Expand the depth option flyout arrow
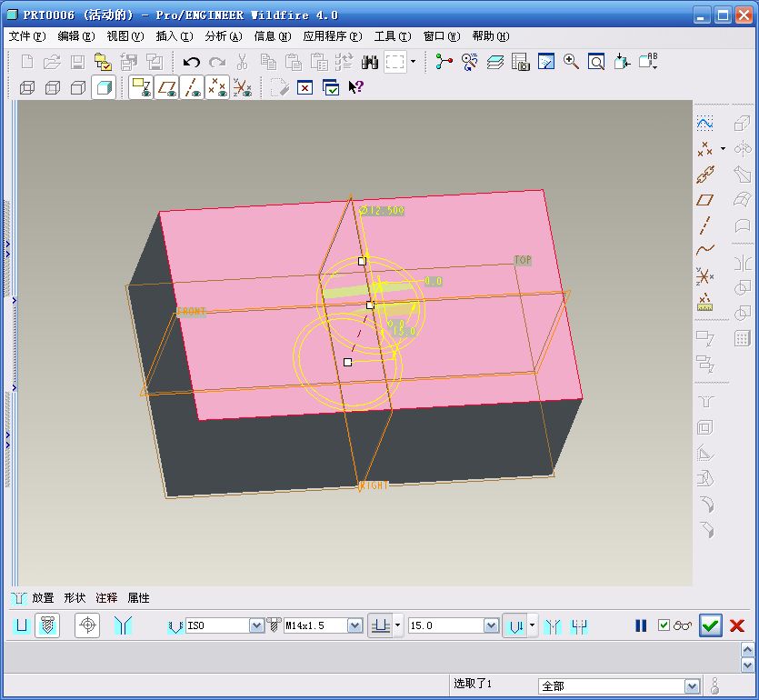The height and width of the screenshot is (700, 759). 397,625
